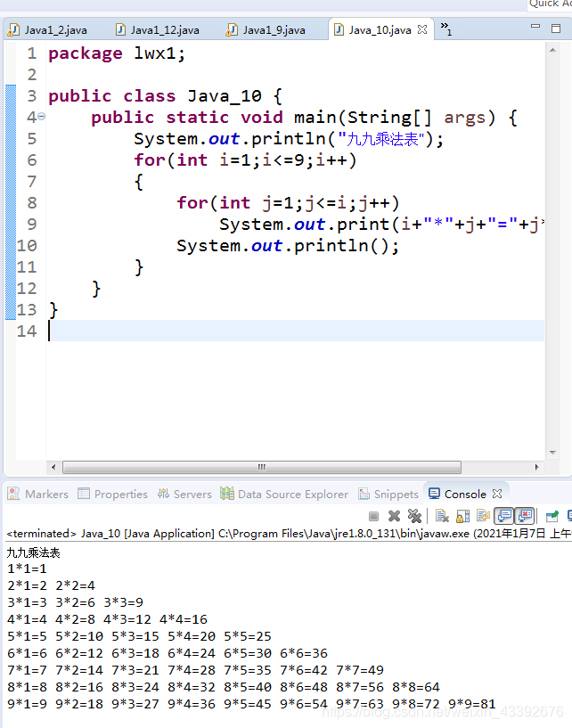Toggle Show Console on standard output change
Screen dimensions: 572x728
(503, 516)
